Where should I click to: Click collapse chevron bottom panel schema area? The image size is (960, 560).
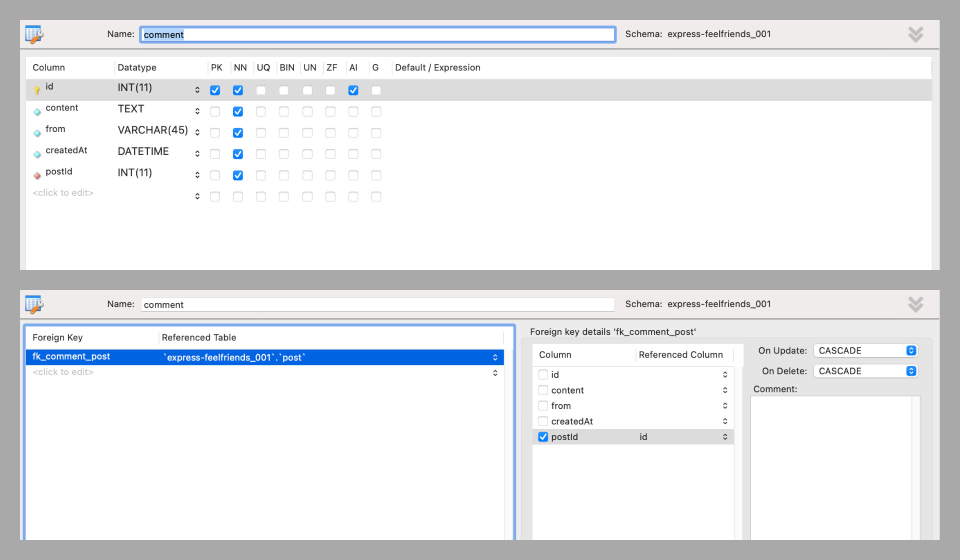(x=916, y=305)
